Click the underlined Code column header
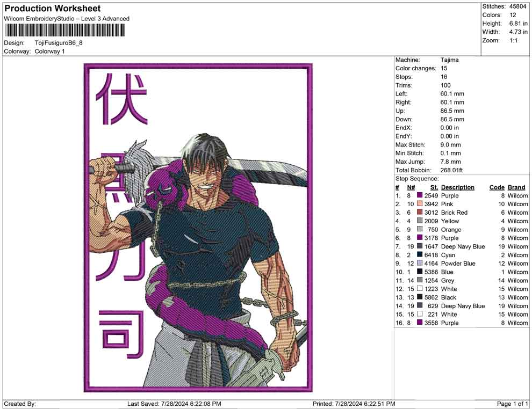532x409 pixels. (497, 187)
